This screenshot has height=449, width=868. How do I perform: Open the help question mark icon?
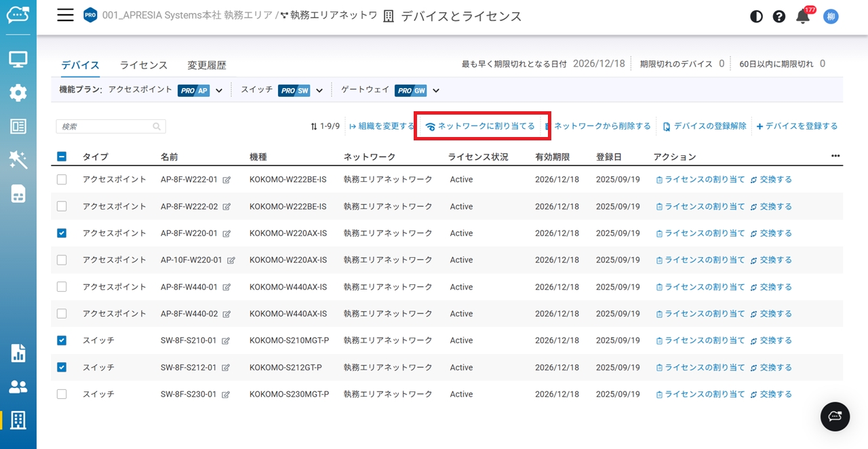pyautogui.click(x=779, y=16)
